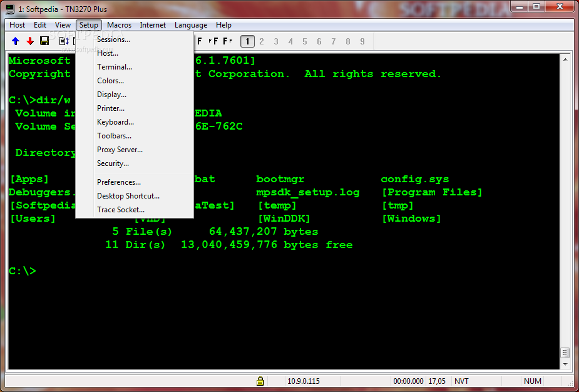Click the large-to-small F font icon
The width and height of the screenshot is (579, 392).
(228, 41)
